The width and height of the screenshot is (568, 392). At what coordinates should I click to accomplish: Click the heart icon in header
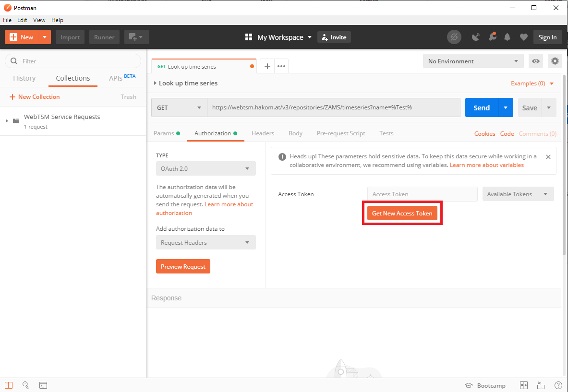[524, 37]
